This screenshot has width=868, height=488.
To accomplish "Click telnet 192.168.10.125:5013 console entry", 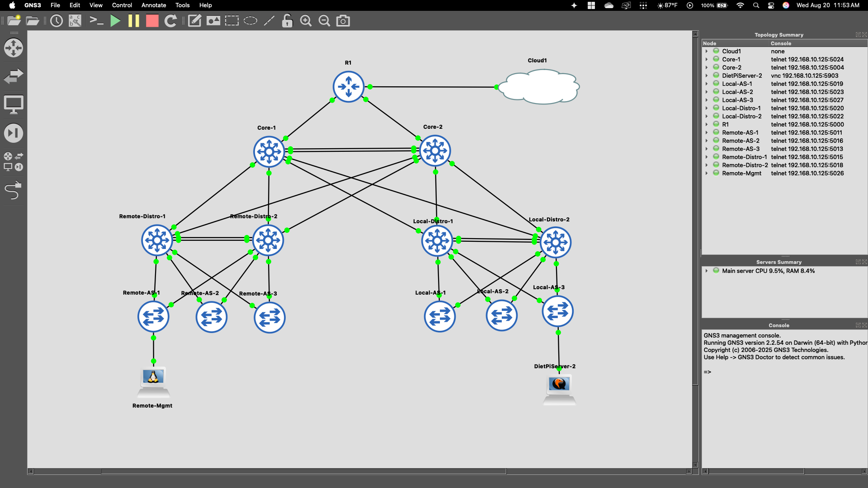I will tap(807, 149).
